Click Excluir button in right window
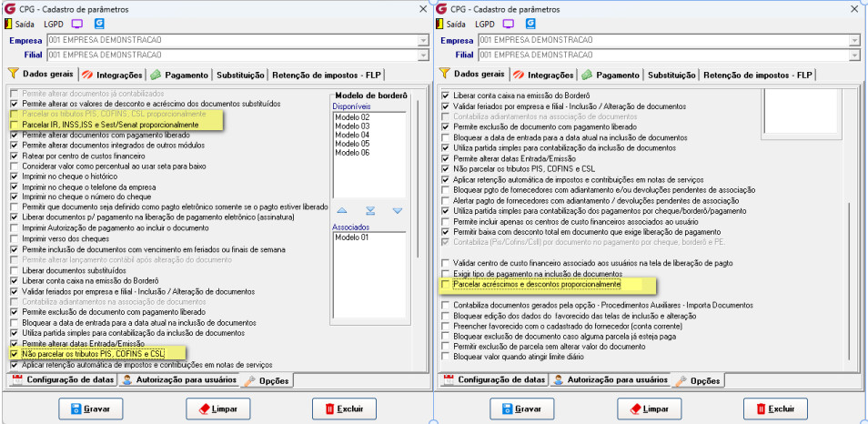The image size is (868, 424). click(x=775, y=409)
